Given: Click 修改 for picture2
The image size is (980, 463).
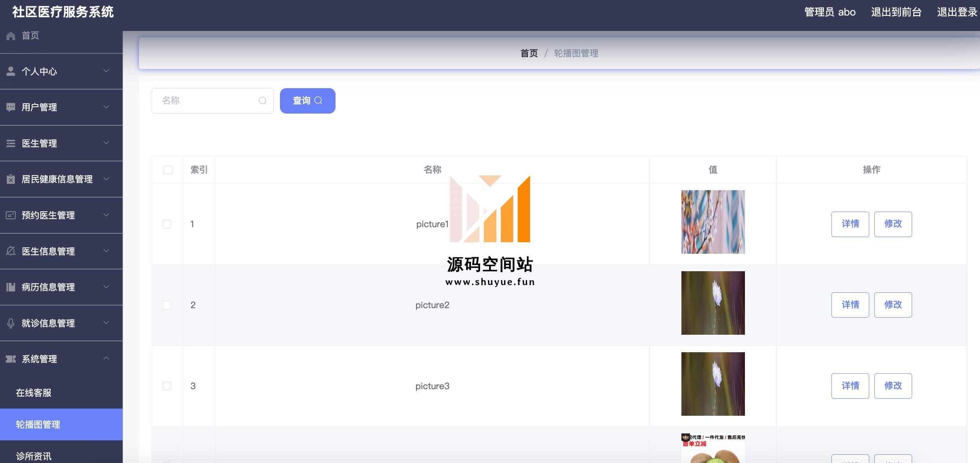Looking at the screenshot, I should click(x=893, y=305).
